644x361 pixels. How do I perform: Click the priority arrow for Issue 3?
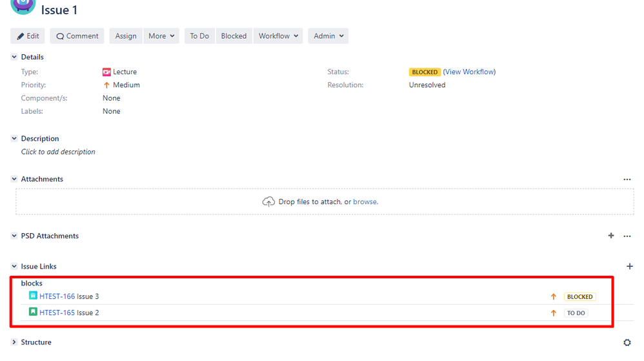(x=554, y=296)
